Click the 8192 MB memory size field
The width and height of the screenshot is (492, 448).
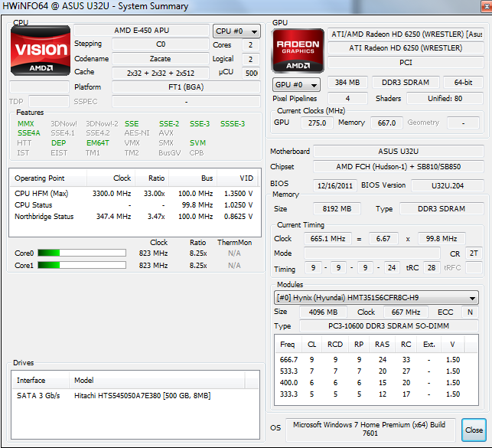click(337, 209)
